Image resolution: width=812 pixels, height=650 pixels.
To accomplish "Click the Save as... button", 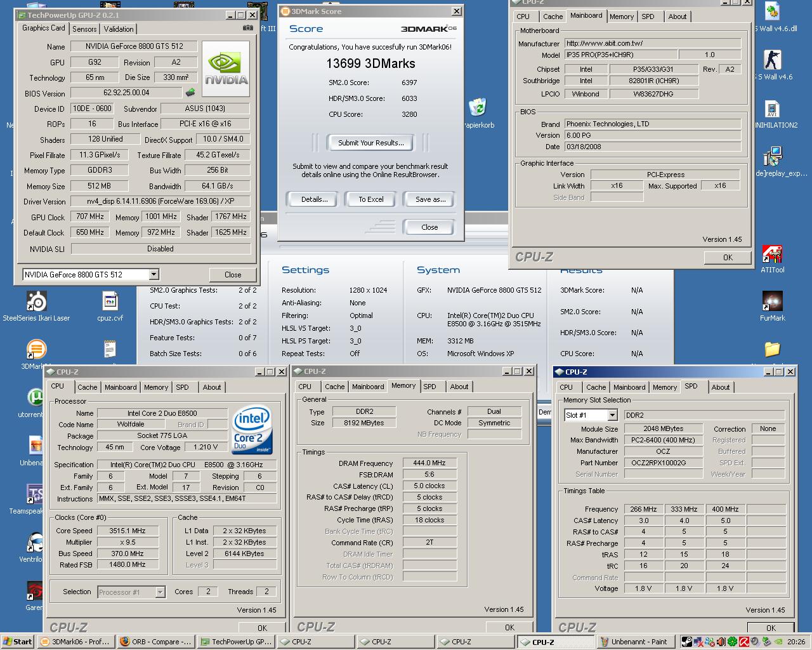I will tap(430, 199).
